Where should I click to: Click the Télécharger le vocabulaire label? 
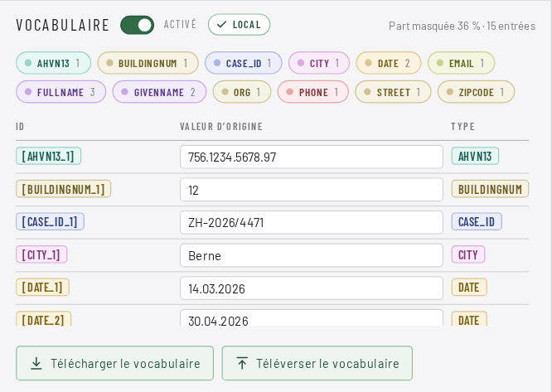(x=125, y=364)
